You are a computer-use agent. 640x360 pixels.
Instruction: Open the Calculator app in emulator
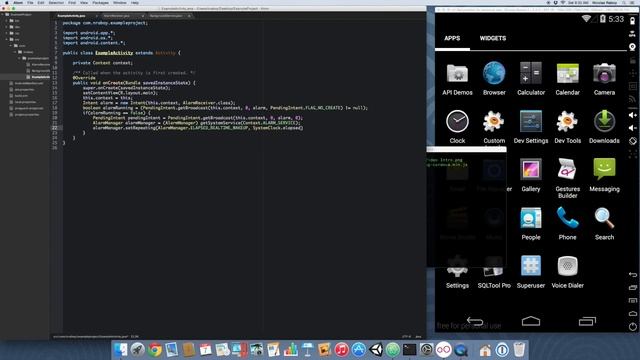[531, 79]
